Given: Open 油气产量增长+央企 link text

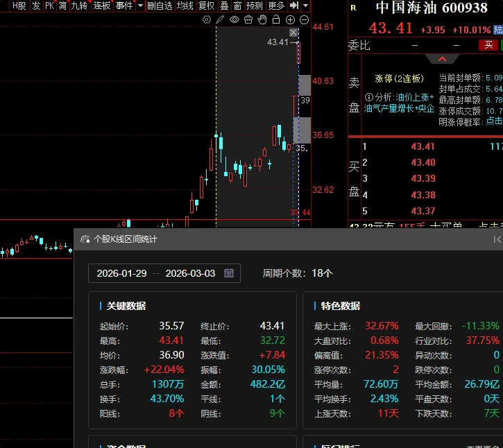Looking at the screenshot, I should tap(399, 108).
